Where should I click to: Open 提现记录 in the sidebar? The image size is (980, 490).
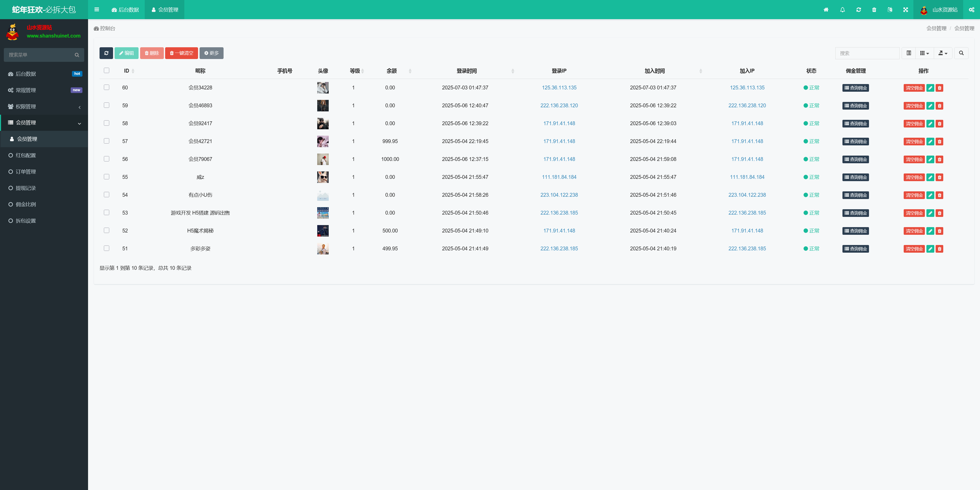tap(26, 188)
